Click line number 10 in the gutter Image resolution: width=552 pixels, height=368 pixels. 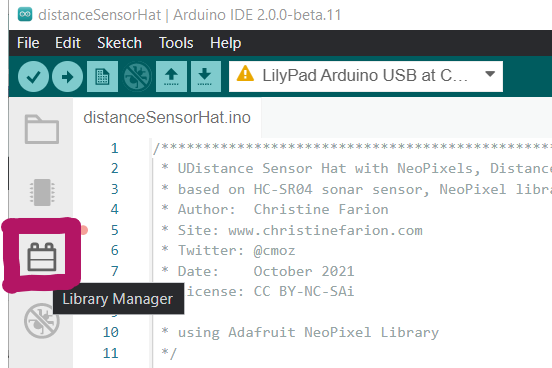111,332
